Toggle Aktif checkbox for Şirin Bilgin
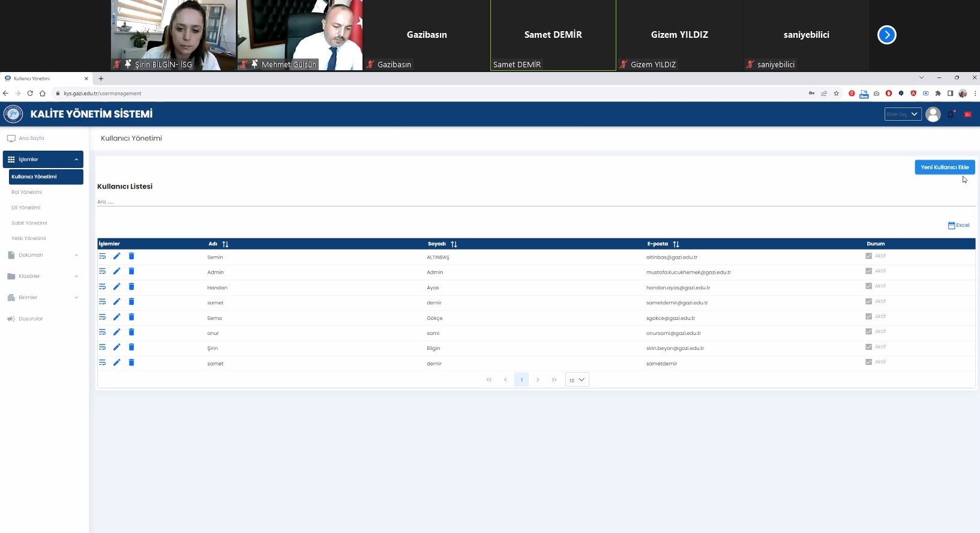 [868, 347]
